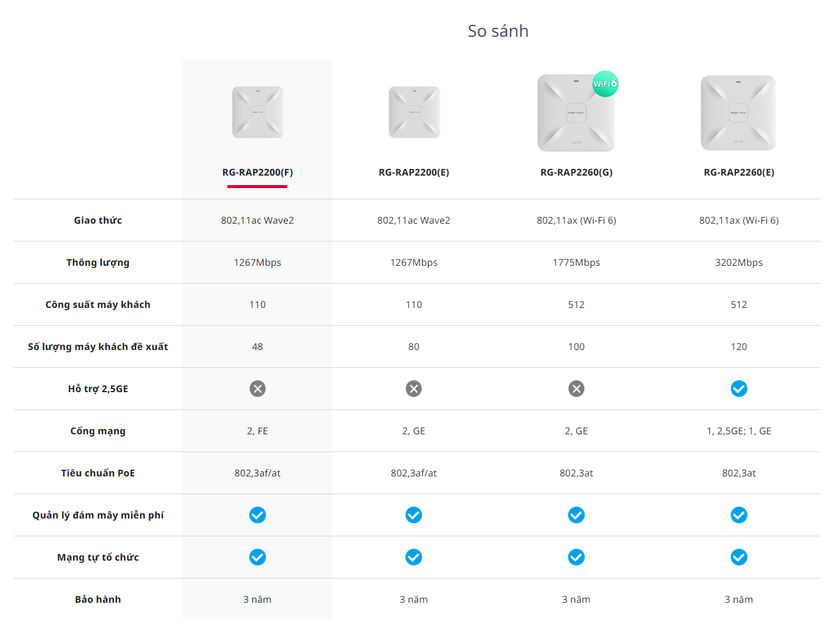Screen dimensions: 840x636
Task: Click "802,3af/at" in the RG-RAP2200(F) column
Action: click(x=258, y=473)
